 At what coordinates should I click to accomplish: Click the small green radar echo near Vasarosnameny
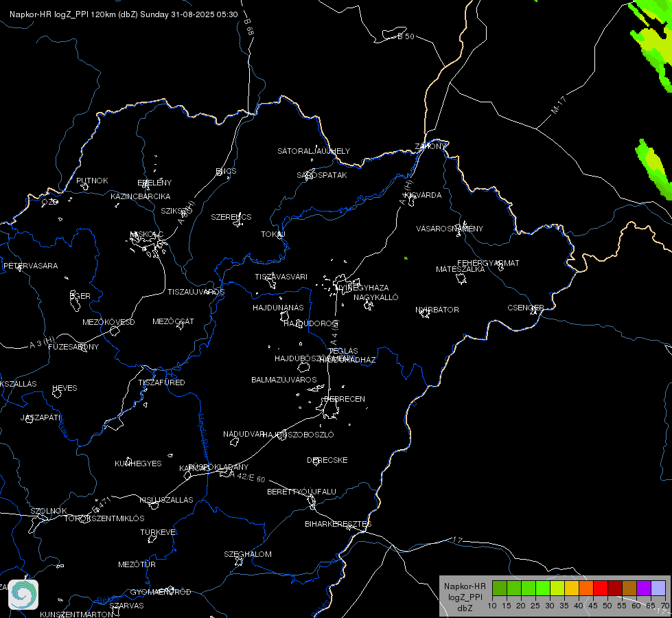point(406,258)
